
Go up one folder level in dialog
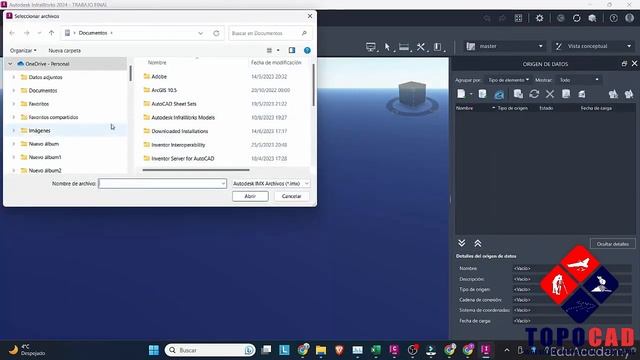click(x=51, y=33)
